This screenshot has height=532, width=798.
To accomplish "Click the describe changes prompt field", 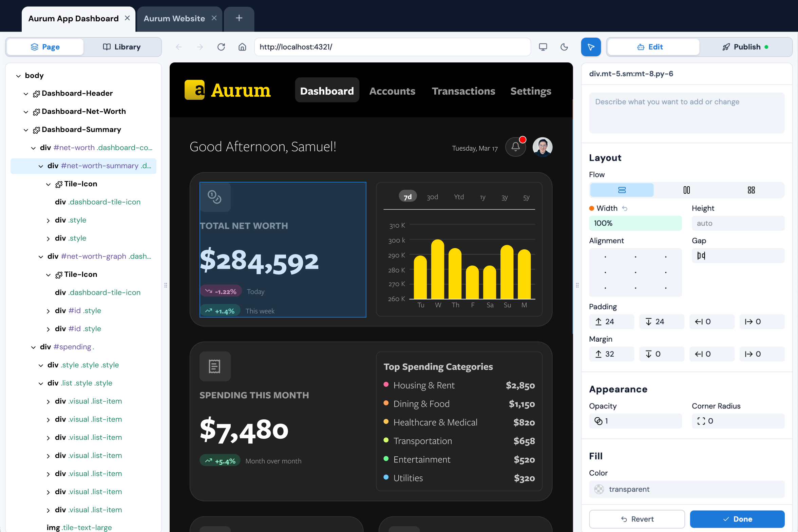I will tap(686, 113).
